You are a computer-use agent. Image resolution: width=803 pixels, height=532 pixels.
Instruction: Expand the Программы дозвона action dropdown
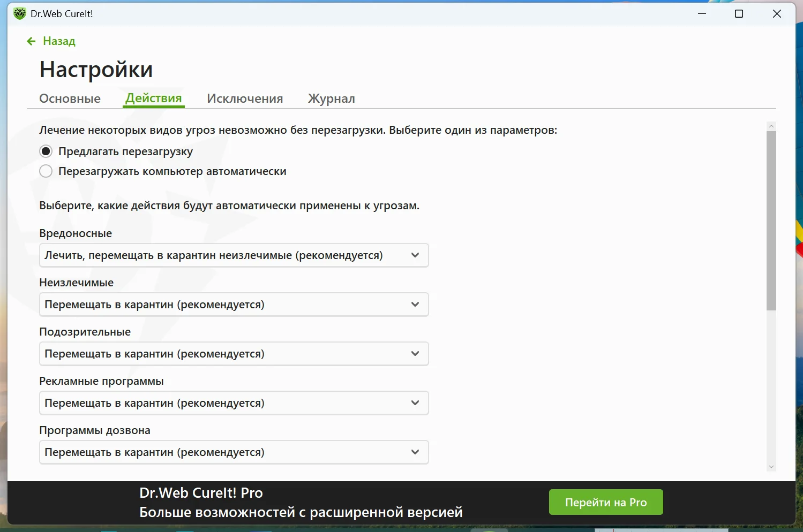point(234,452)
